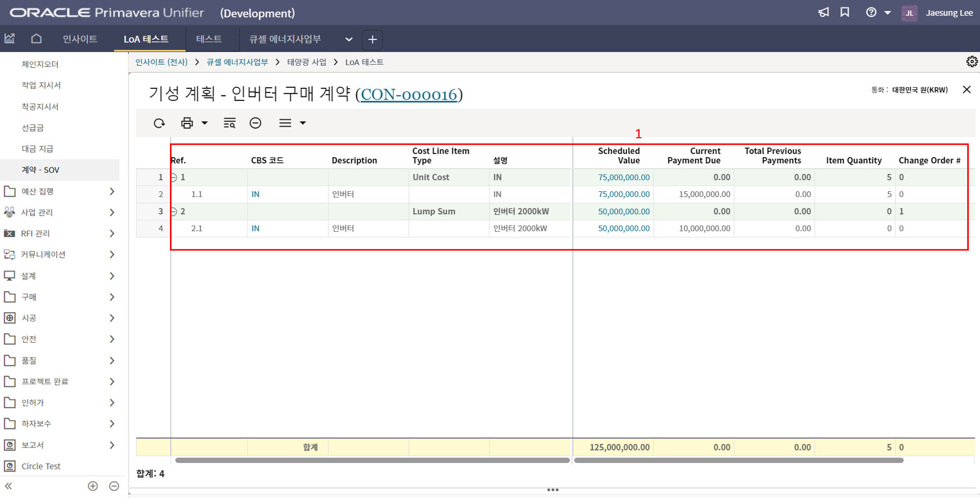Click the left horizontal scrollbar of the grid
The image size is (980, 500).
pyautogui.click(x=372, y=460)
